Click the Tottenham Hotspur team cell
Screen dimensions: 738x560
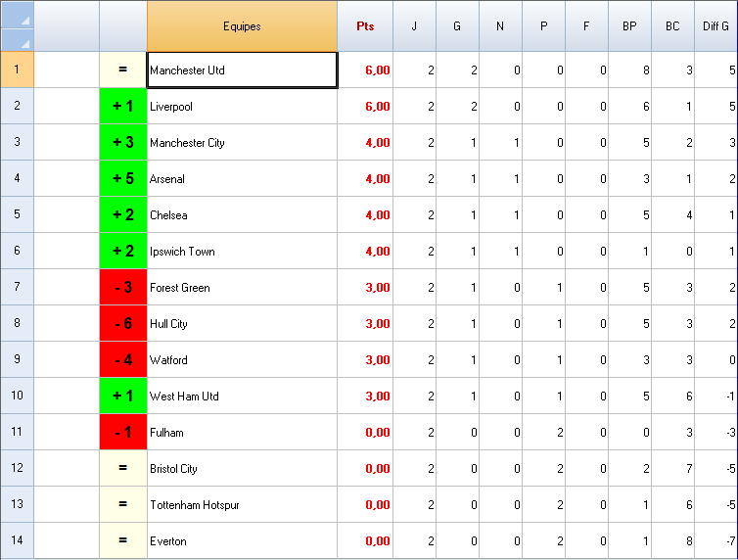point(242,505)
